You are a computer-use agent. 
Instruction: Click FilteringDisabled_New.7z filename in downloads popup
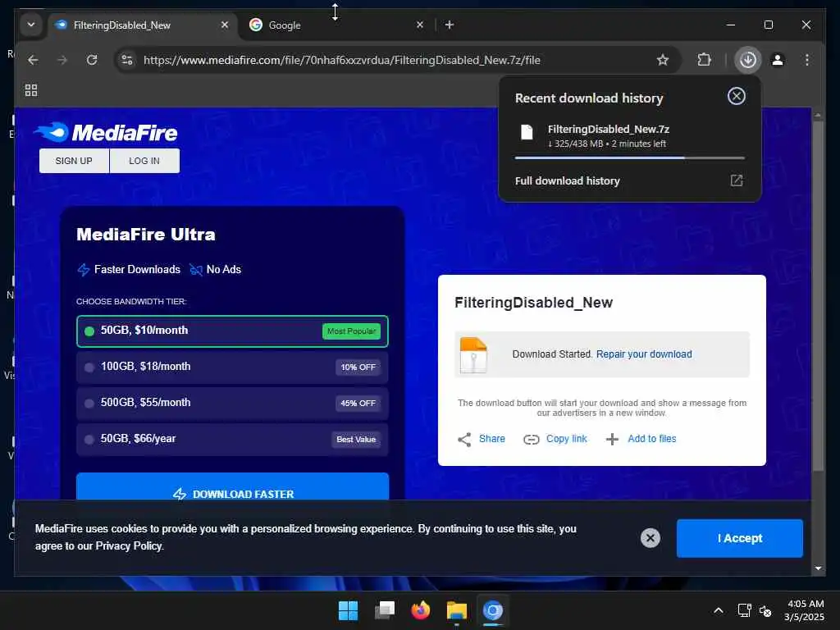point(608,129)
